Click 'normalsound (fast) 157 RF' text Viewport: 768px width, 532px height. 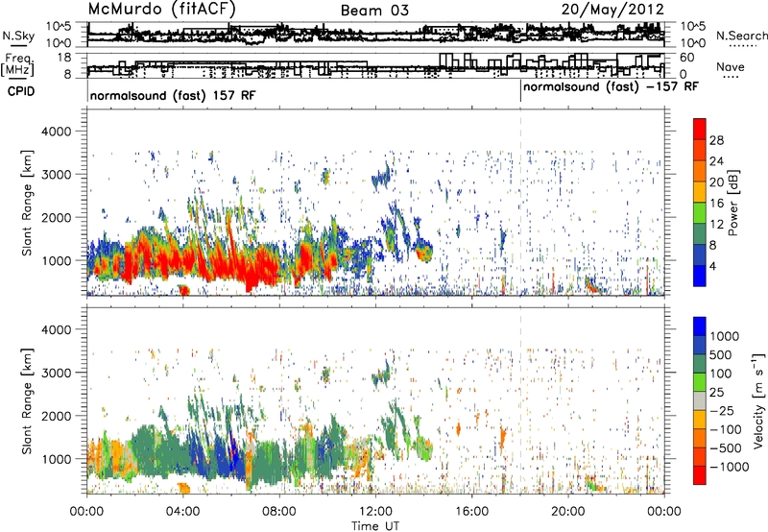[173, 95]
